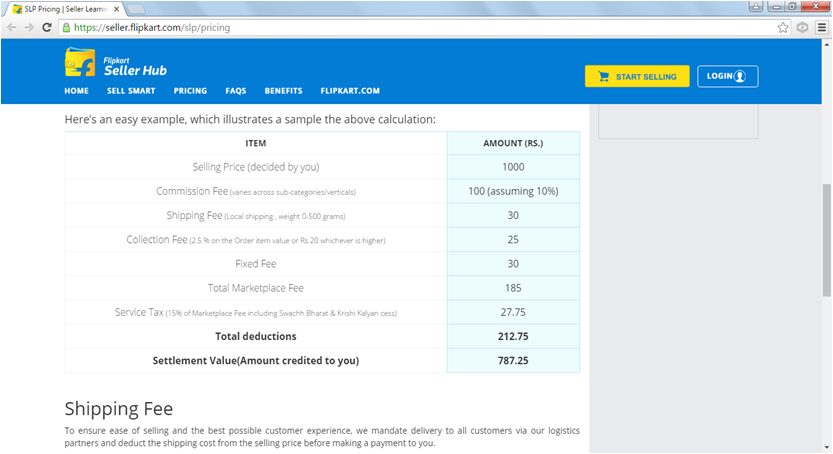Click the Seller Hub brand text

[x=135, y=70]
